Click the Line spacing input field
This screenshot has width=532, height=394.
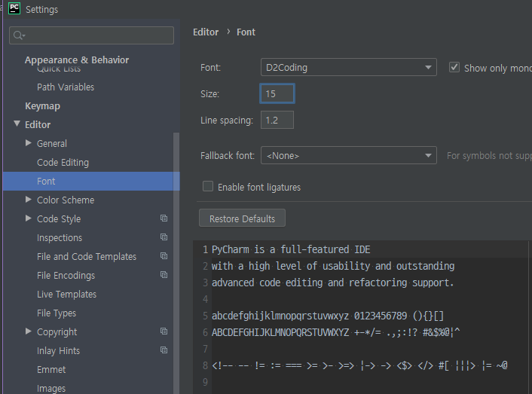coord(277,120)
